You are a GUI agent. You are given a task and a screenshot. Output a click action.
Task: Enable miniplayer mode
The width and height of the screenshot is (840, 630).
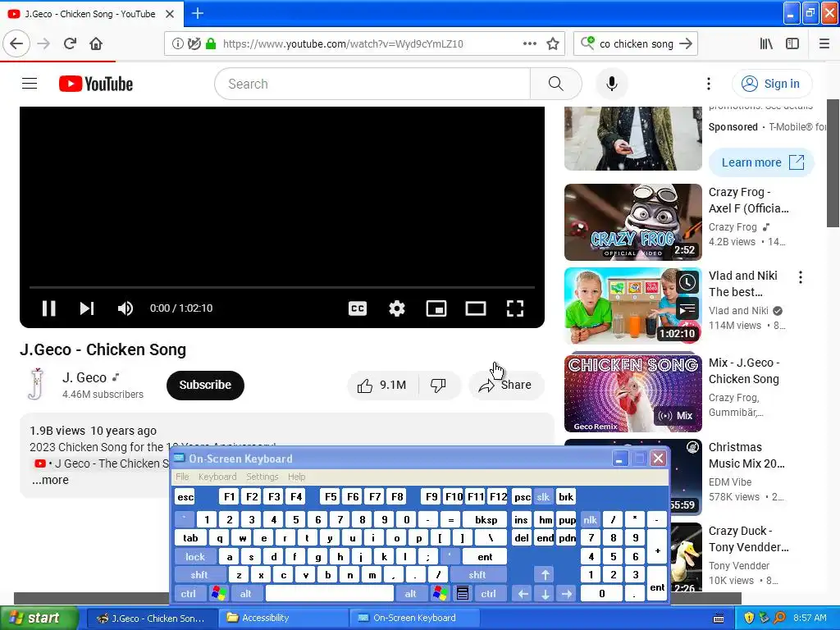(436, 308)
